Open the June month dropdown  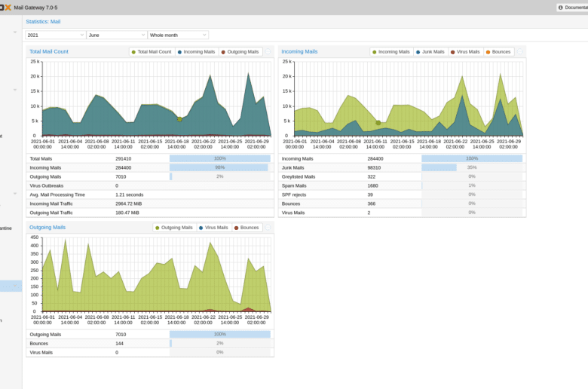pyautogui.click(x=117, y=35)
